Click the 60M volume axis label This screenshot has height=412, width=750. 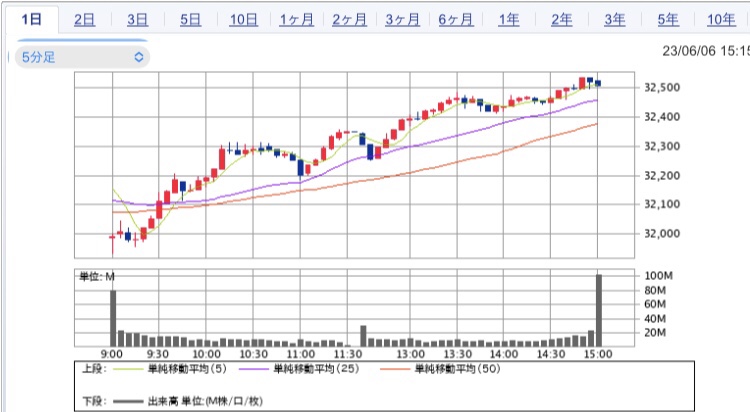[655, 304]
